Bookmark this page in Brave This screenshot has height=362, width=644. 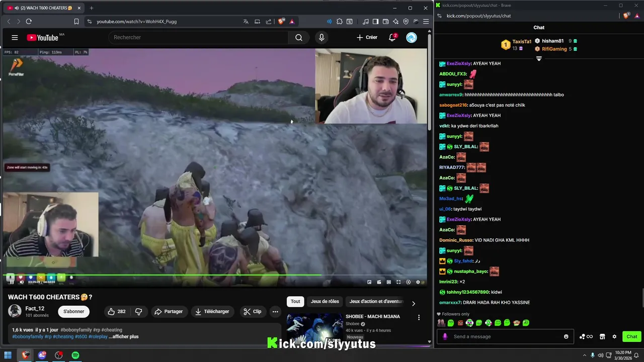[x=76, y=22]
